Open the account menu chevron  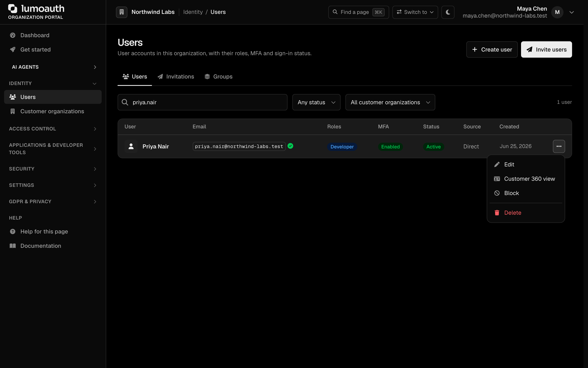point(572,12)
